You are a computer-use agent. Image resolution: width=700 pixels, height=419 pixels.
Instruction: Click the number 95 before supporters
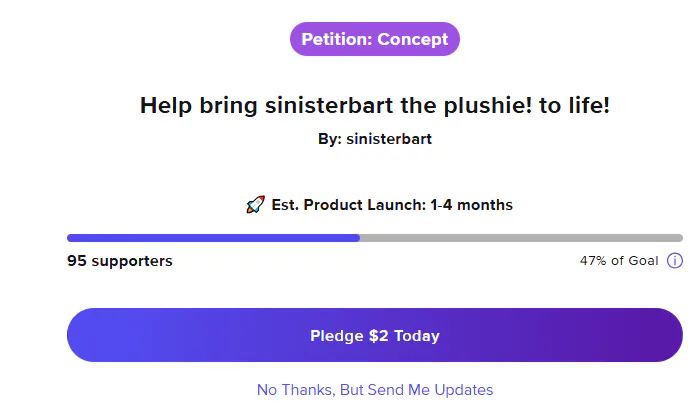coord(77,261)
